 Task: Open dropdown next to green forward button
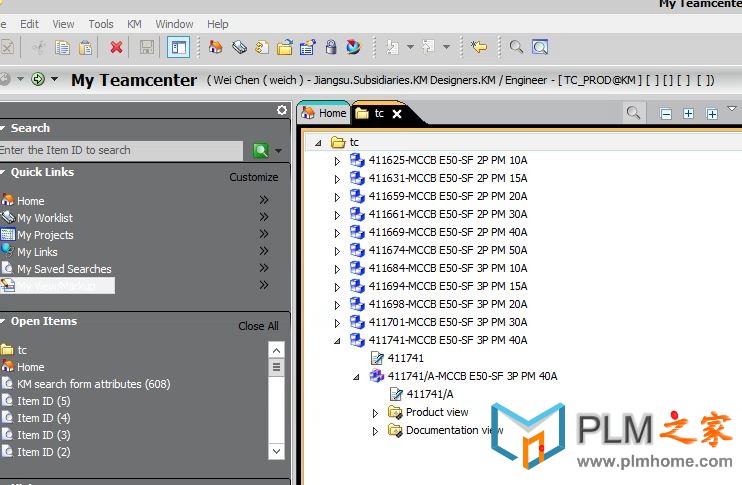(54, 79)
